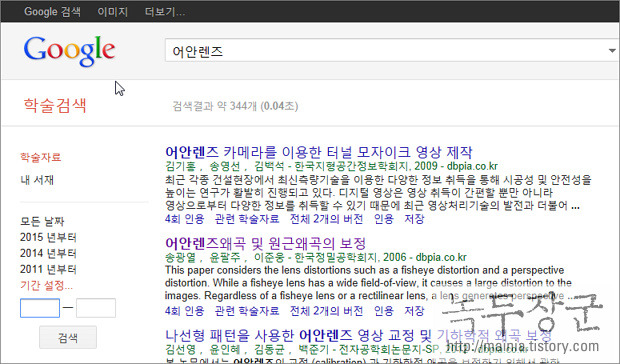Viewport: 620px width, 364px height.
Task: Click 전체 2개의 버전 under the 어안렌즈왜곡 result
Action: coord(327,311)
